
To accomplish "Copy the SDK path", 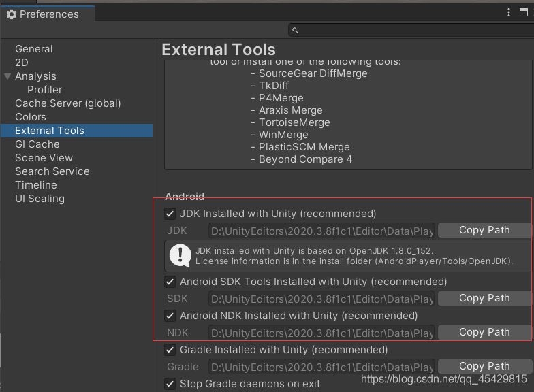I will pos(484,298).
